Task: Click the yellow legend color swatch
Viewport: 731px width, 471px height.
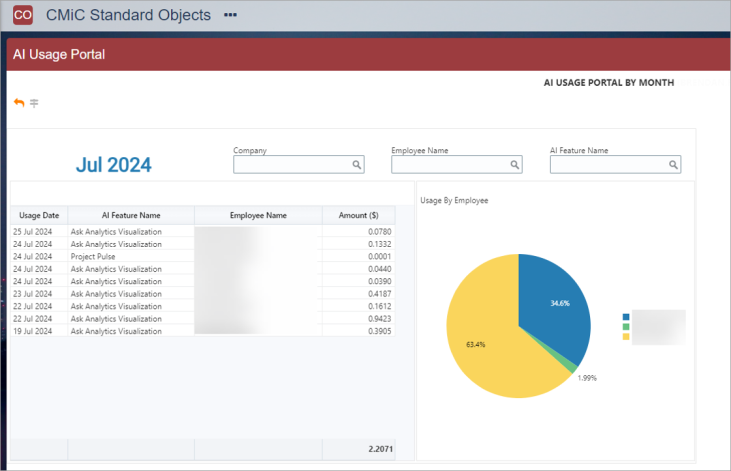Action: [x=626, y=337]
